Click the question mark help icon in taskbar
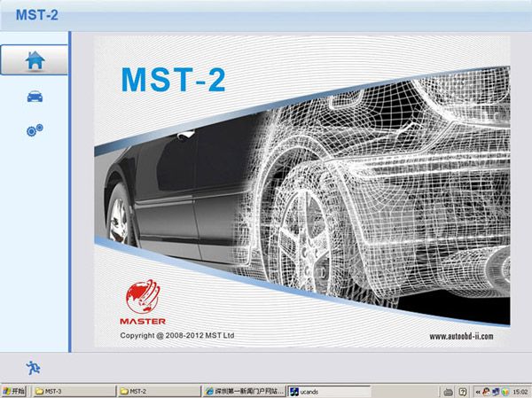The height and width of the screenshot is (398, 532). (x=463, y=391)
